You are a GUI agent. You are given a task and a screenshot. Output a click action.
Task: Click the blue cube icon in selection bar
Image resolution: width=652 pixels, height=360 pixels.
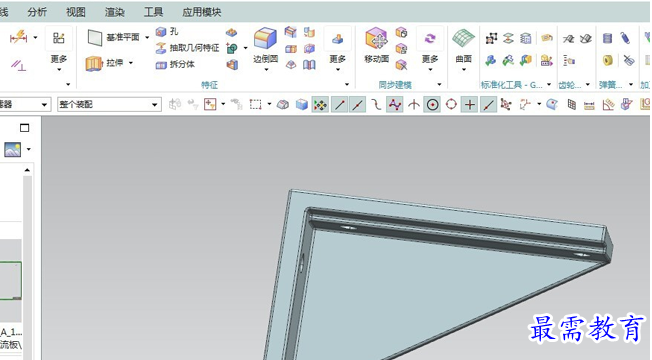[x=301, y=104]
